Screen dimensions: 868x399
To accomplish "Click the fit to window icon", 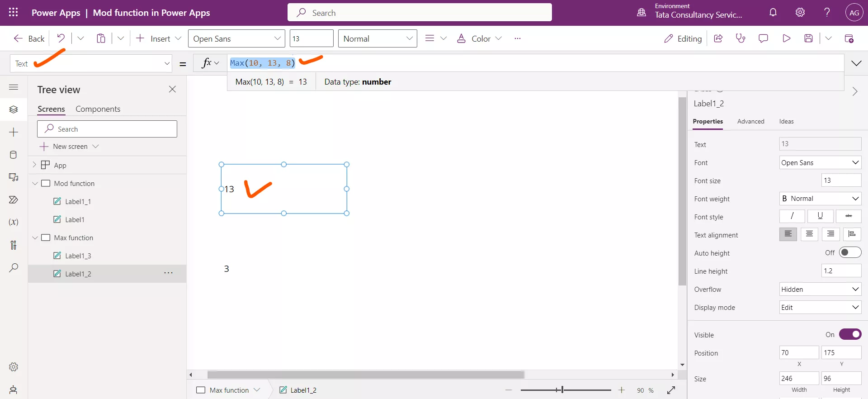I will point(671,390).
